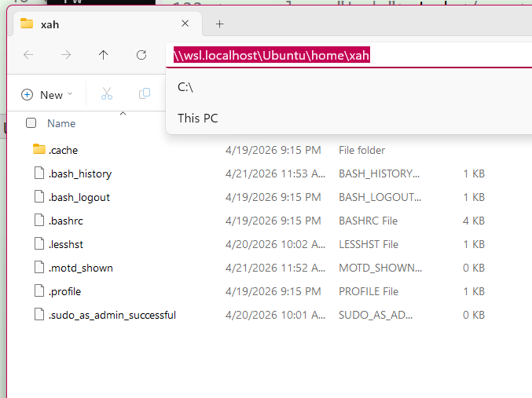
Task: Click the 4 KB size of .bashrc
Action: (x=474, y=221)
